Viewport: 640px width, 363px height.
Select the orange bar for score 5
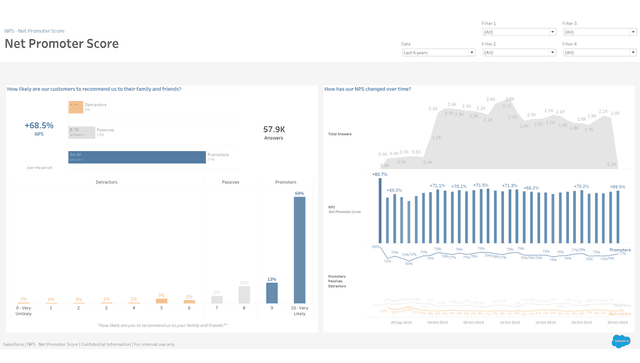point(162,301)
